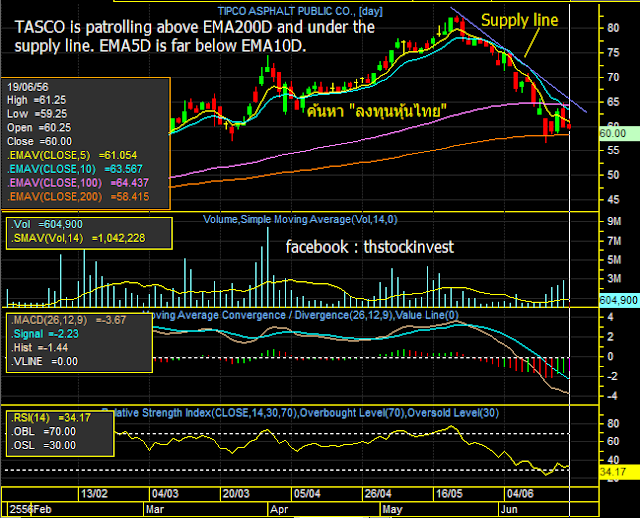Click the Volume, Simple Moving Average panel title
Viewport: 640px width, 518px height.
(x=300, y=220)
